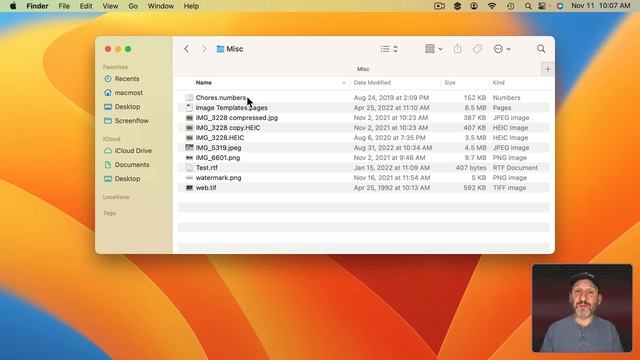Select IMG_3228 copy.HEIC file icon

[x=189, y=128]
